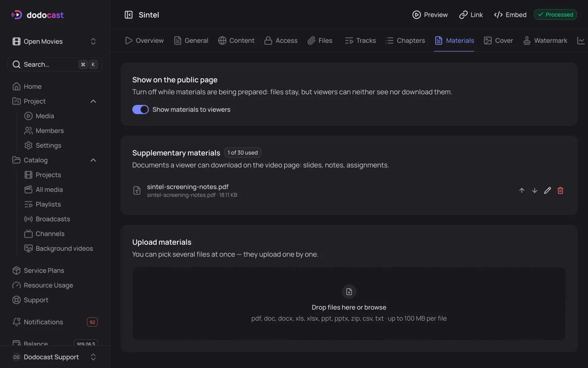
Task: Open the Content tab
Action: (236, 40)
